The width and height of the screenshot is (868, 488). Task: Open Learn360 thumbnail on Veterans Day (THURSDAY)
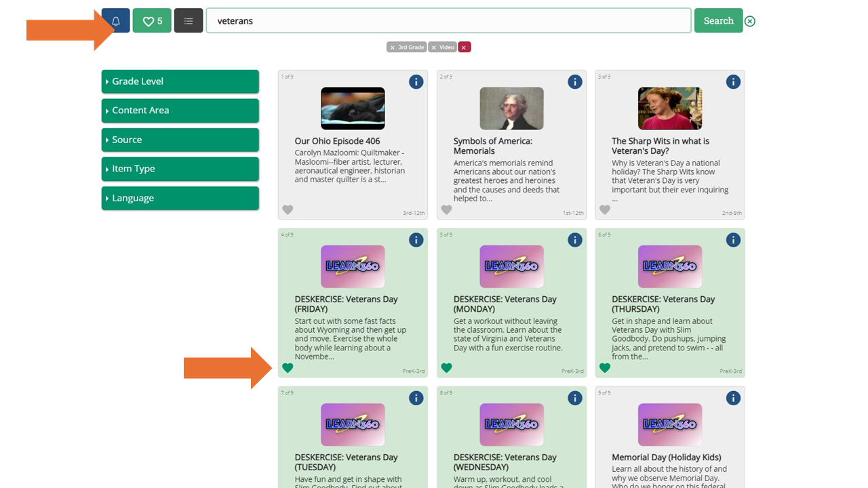pyautogui.click(x=670, y=266)
